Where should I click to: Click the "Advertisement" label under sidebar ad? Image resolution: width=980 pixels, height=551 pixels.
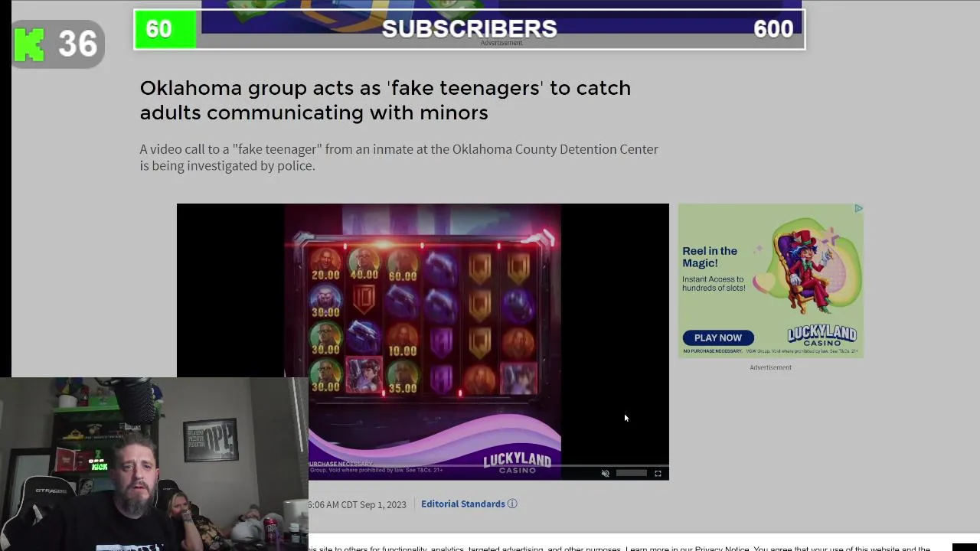click(770, 367)
